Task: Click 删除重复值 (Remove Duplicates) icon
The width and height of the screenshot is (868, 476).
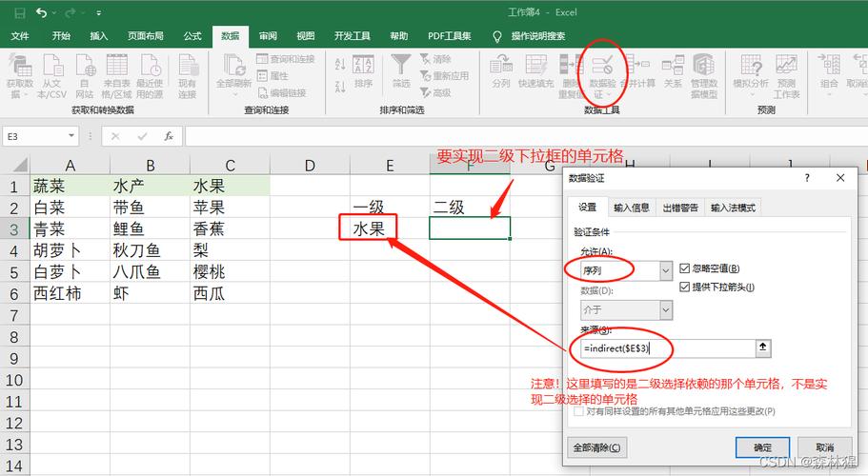Action: [570, 76]
